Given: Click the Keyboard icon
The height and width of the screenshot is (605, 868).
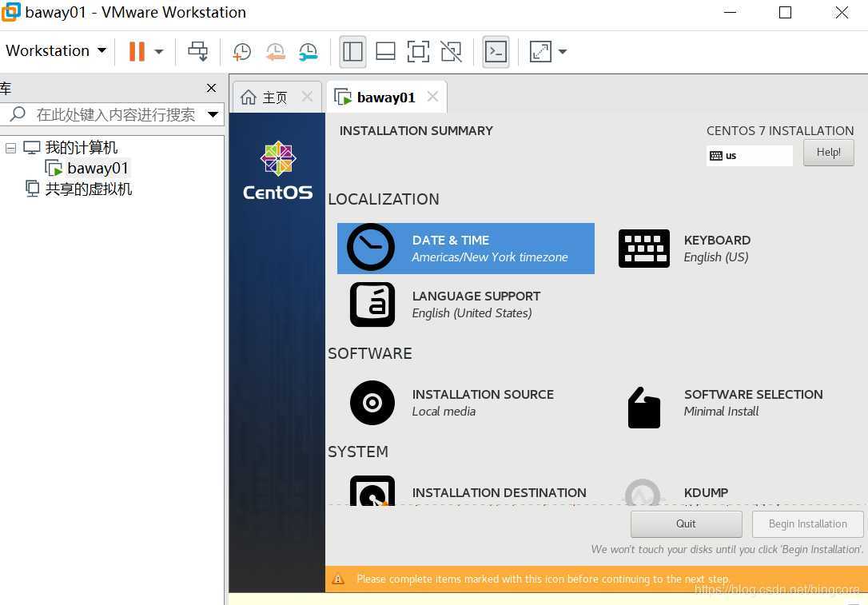Looking at the screenshot, I should pos(643,249).
